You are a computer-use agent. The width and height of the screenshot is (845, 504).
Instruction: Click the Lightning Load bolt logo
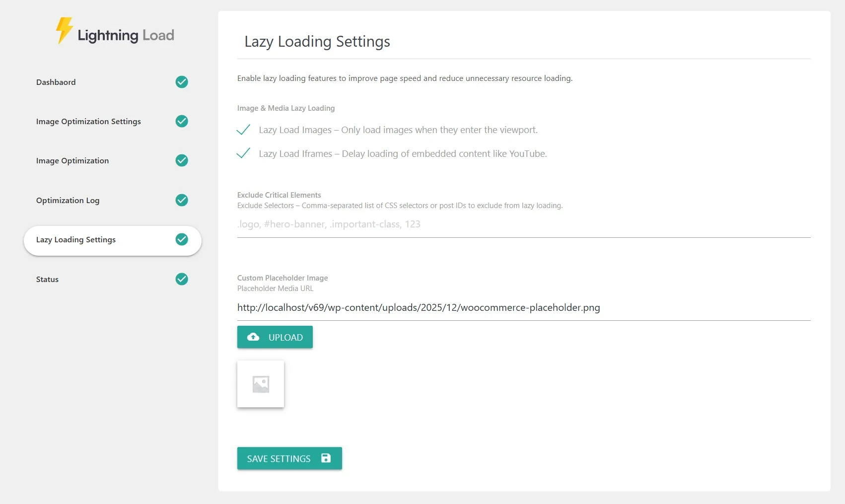[64, 31]
